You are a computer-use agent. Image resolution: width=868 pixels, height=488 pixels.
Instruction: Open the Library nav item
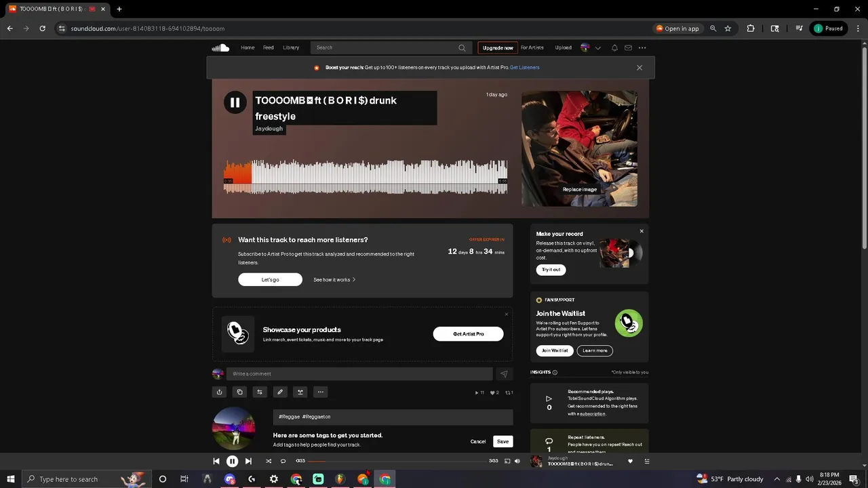click(x=291, y=47)
